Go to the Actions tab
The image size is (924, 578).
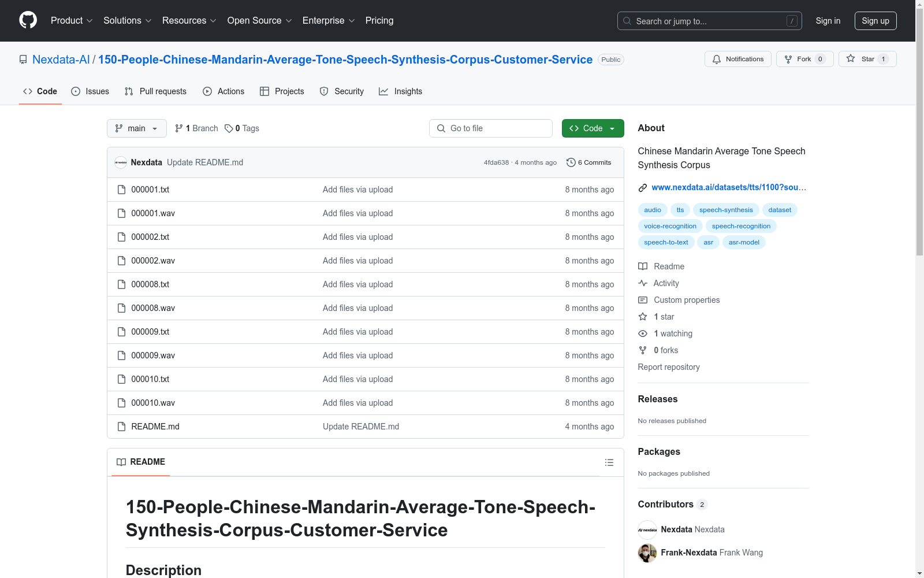click(x=223, y=91)
